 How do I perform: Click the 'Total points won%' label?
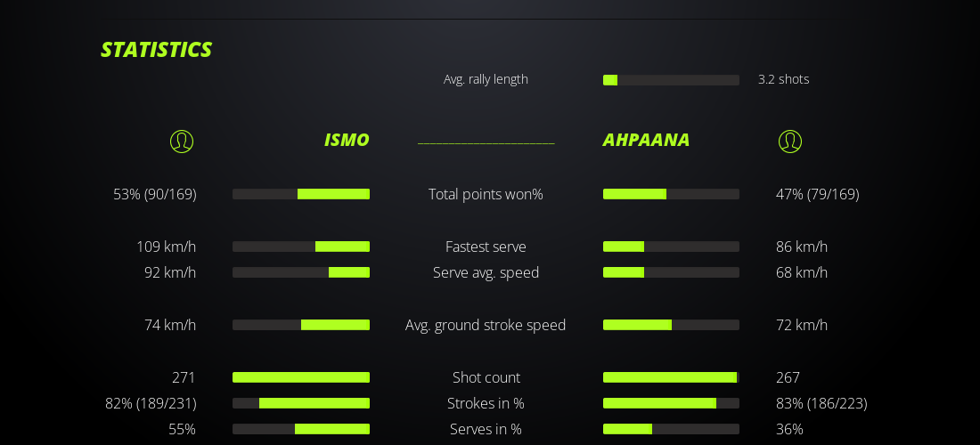click(486, 194)
